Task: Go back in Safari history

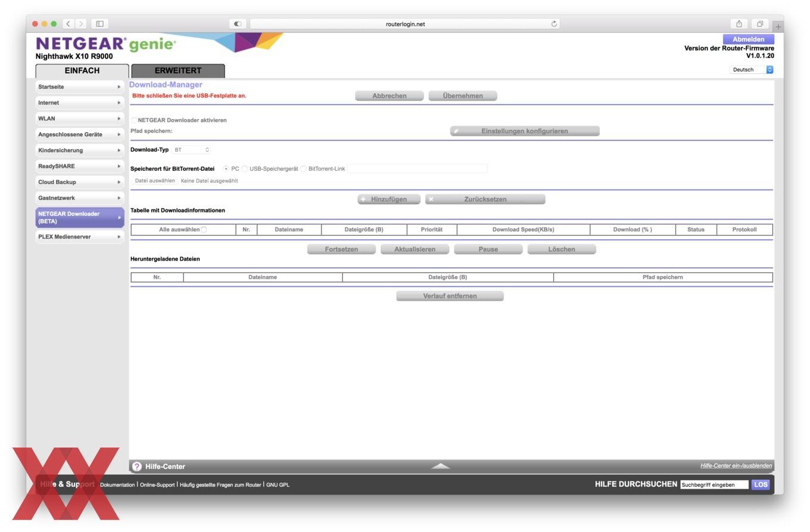Action: (68, 24)
